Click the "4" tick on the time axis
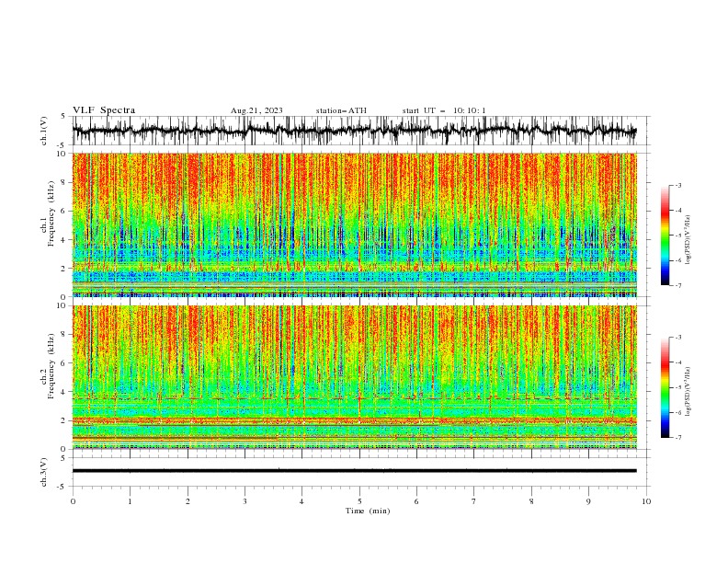 tap(301, 501)
